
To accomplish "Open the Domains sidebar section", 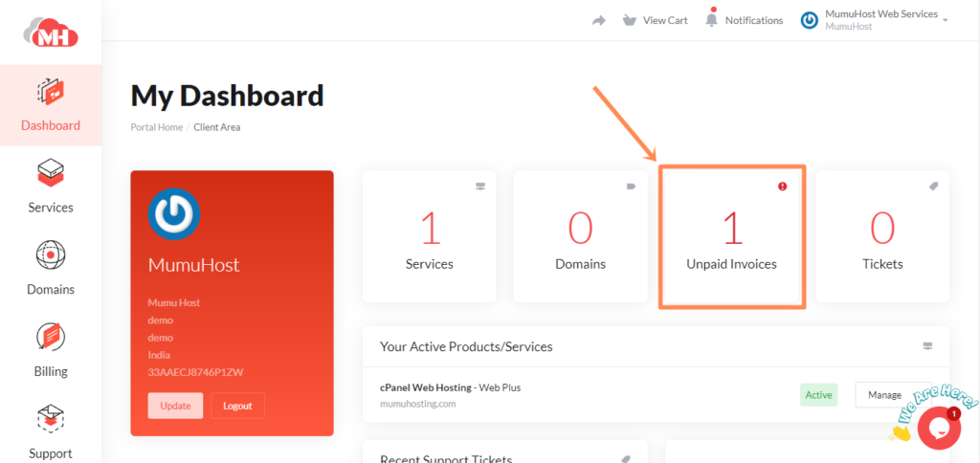I will (x=51, y=269).
